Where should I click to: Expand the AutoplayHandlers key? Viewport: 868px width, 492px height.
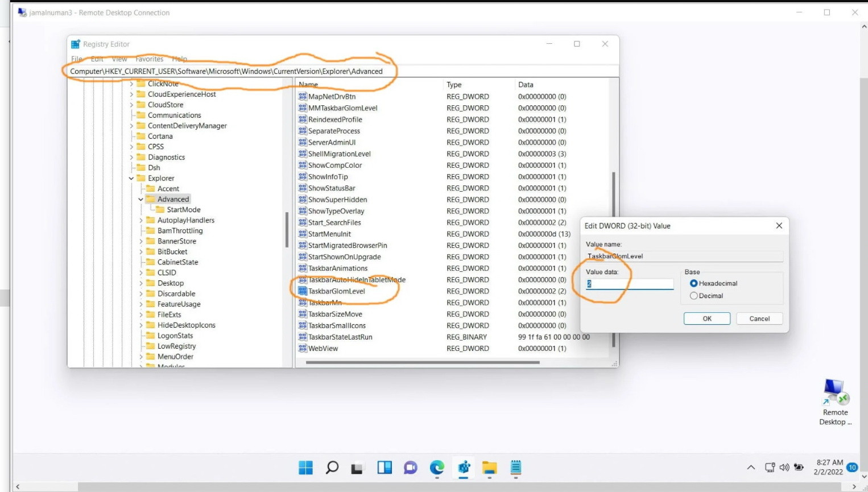coord(141,220)
